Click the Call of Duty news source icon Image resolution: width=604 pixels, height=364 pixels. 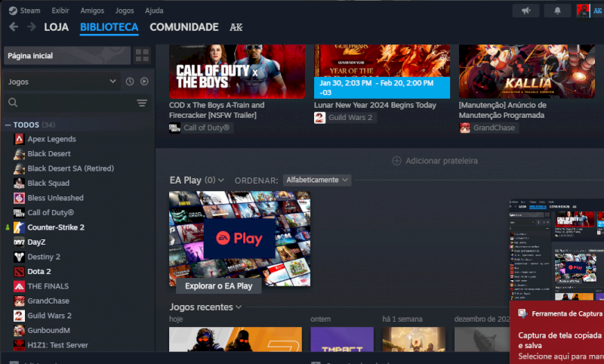tap(175, 128)
